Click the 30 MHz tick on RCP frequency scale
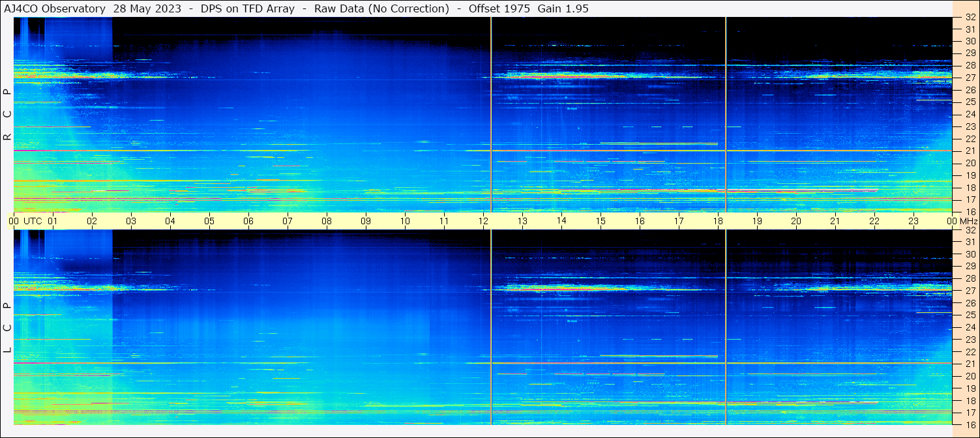 970,41
